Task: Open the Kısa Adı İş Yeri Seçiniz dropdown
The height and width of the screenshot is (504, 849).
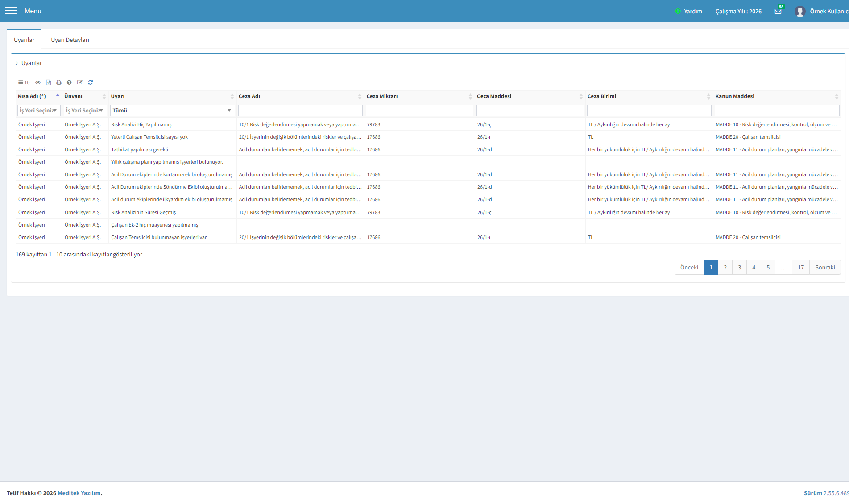Action: pos(39,111)
